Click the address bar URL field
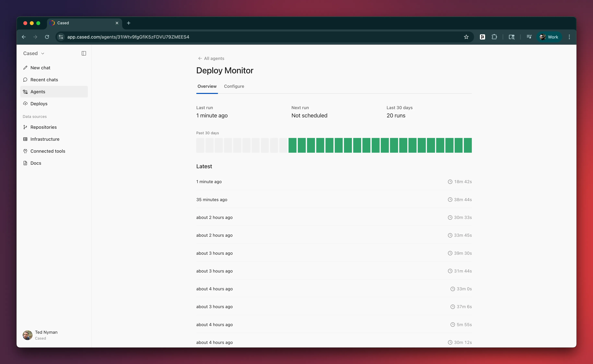This screenshot has width=593, height=364. click(241, 37)
